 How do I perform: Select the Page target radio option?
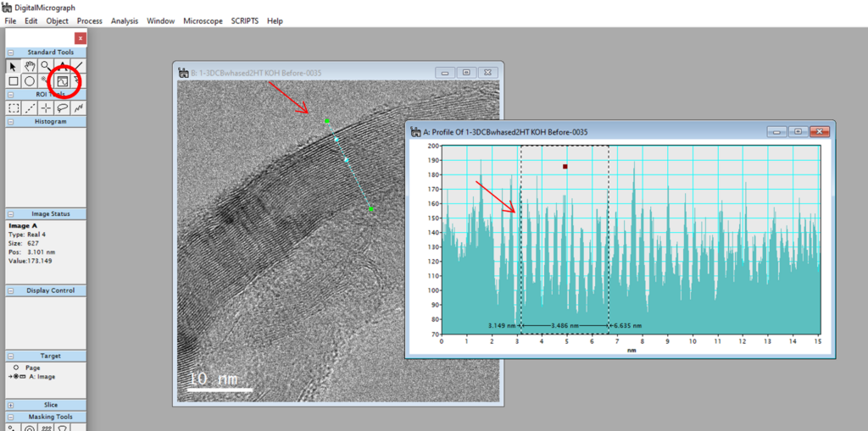click(15, 367)
